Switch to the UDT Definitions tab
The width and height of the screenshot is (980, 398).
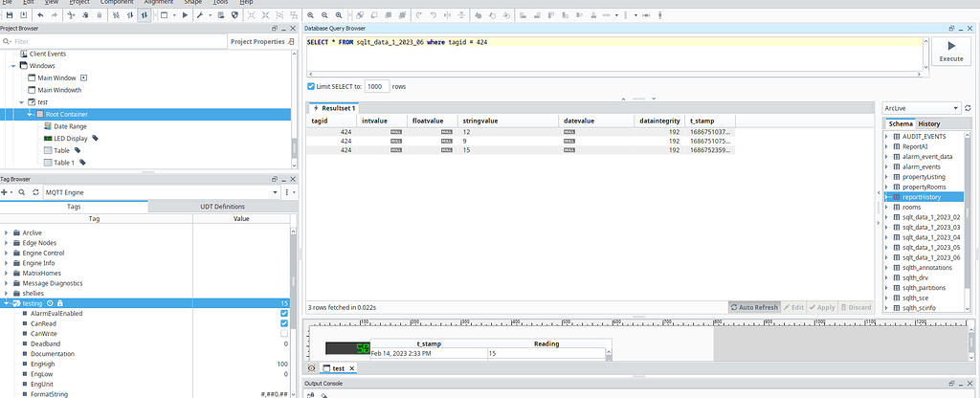click(222, 206)
